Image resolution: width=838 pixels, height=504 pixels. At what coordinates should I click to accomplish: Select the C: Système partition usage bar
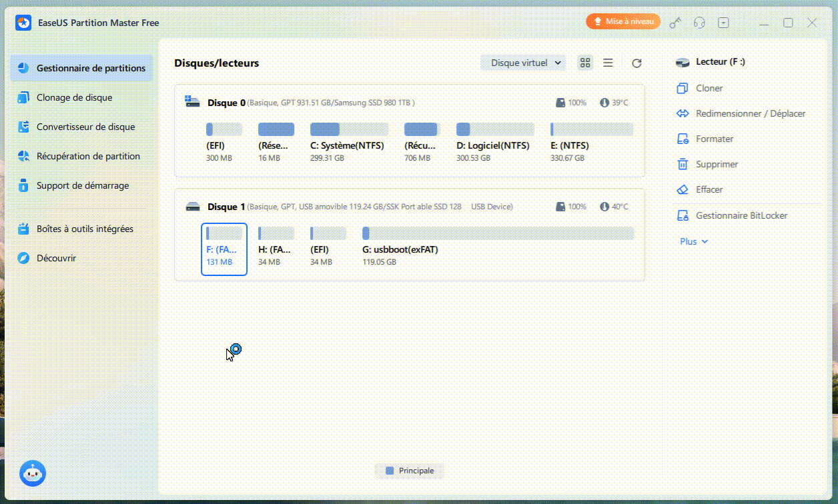(349, 129)
